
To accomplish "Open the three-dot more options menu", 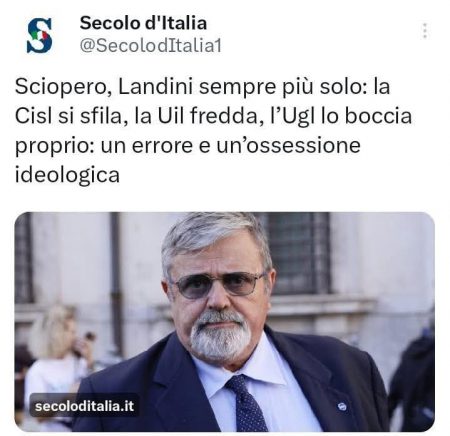I will (x=425, y=31).
